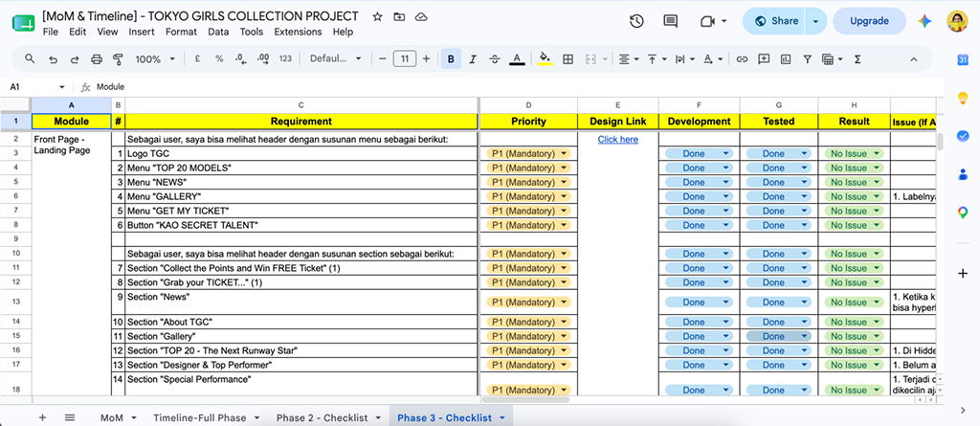Format as percent
Image resolution: width=980 pixels, height=426 pixels.
(219, 58)
